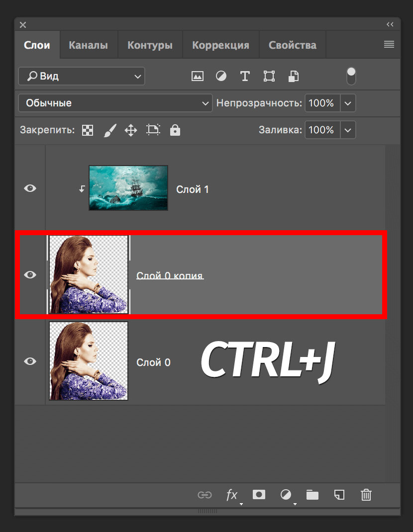Add a layer style via fx icon

pyautogui.click(x=232, y=495)
